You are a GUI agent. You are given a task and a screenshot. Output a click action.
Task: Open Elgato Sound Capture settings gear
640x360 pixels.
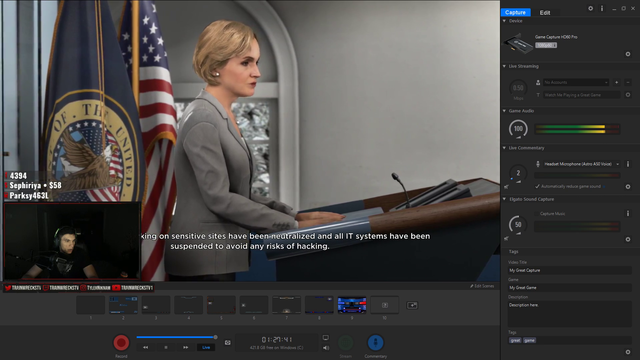[628, 239]
